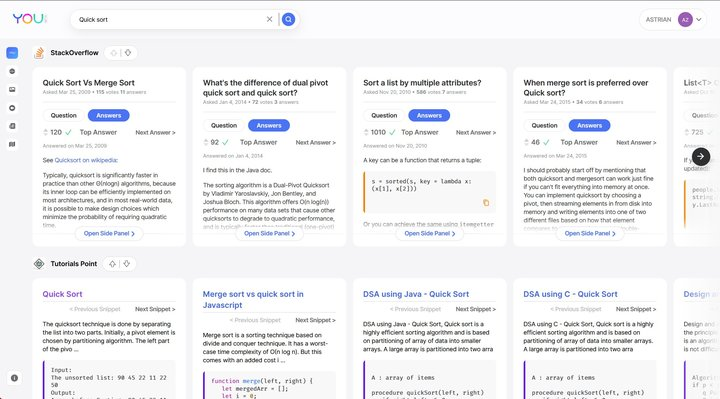Click vote arrows beside 92 score
The width and height of the screenshot is (720, 399).
point(206,142)
